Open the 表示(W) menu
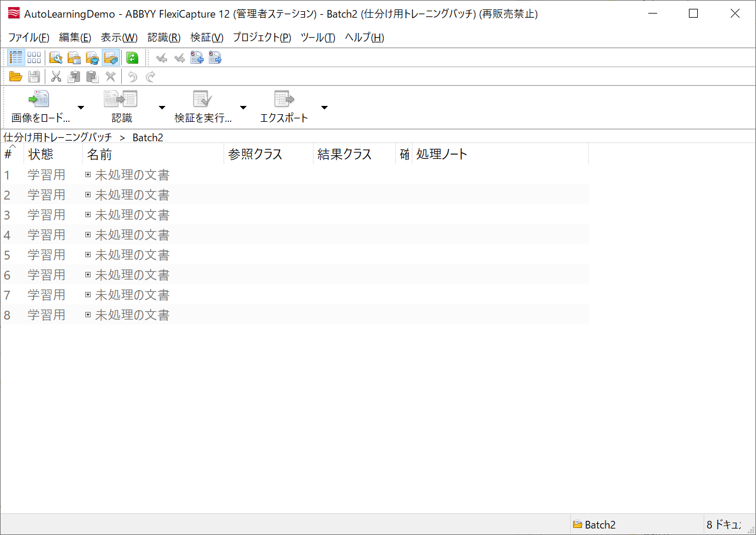The width and height of the screenshot is (756, 535). click(119, 38)
